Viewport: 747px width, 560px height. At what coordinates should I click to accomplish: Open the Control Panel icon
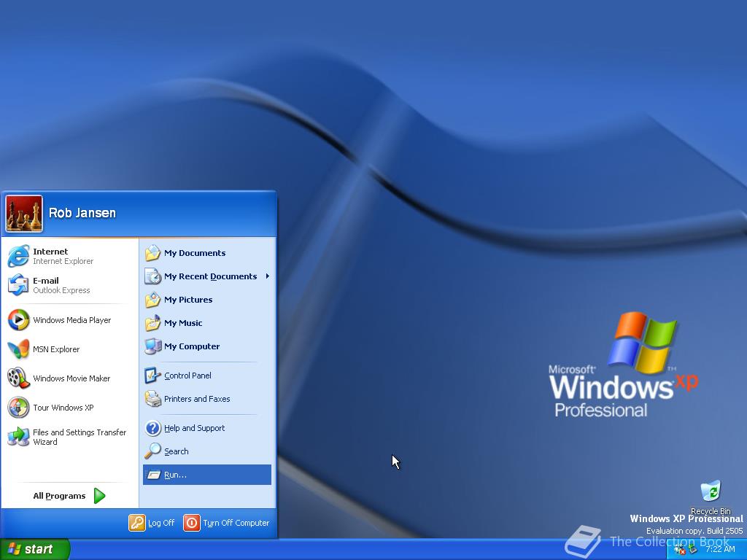[x=153, y=376]
